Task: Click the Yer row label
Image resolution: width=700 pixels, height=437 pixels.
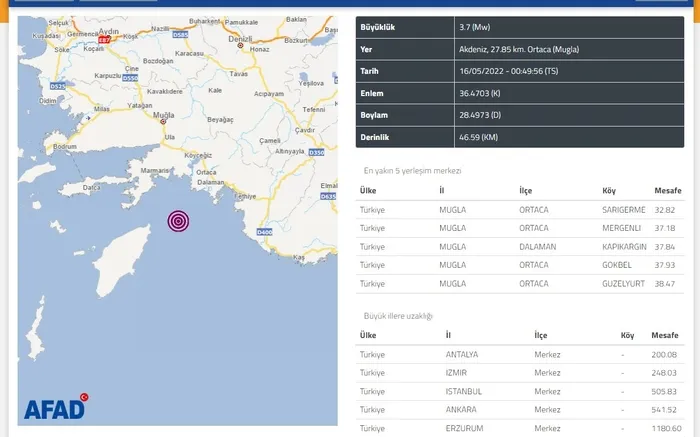Action: pos(366,50)
